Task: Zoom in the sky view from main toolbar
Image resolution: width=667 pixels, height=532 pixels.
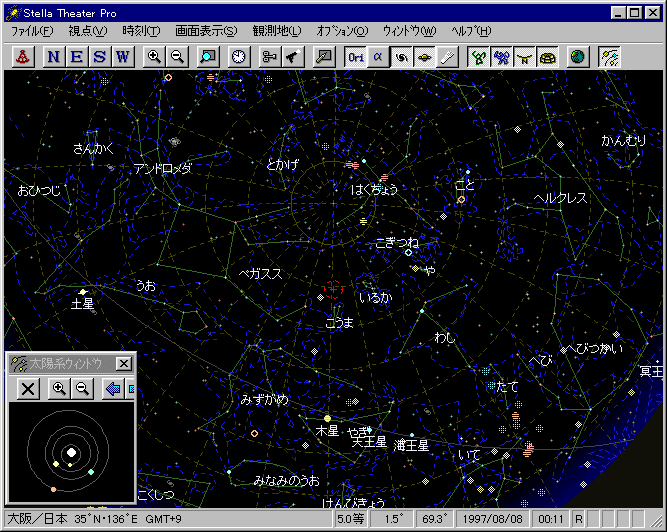Action: tap(154, 57)
